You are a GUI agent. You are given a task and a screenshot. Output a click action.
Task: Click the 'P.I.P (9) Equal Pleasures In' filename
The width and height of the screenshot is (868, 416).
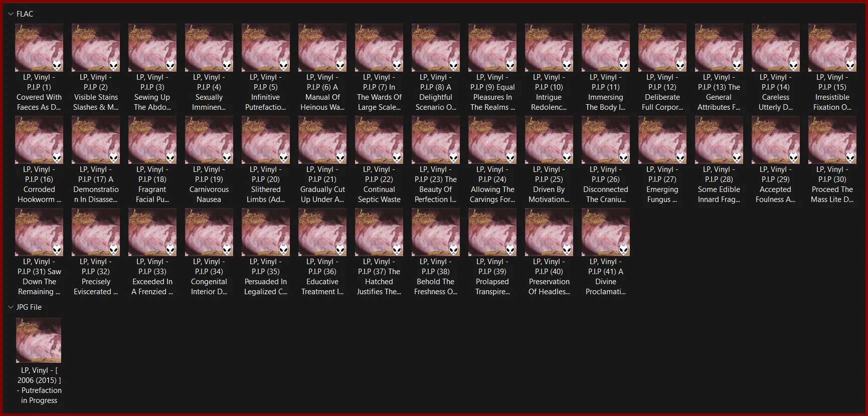[x=492, y=92]
